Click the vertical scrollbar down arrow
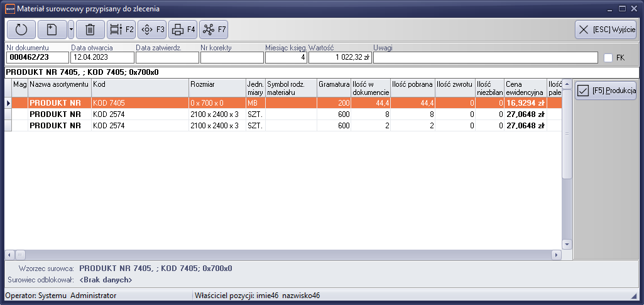 pos(567,245)
